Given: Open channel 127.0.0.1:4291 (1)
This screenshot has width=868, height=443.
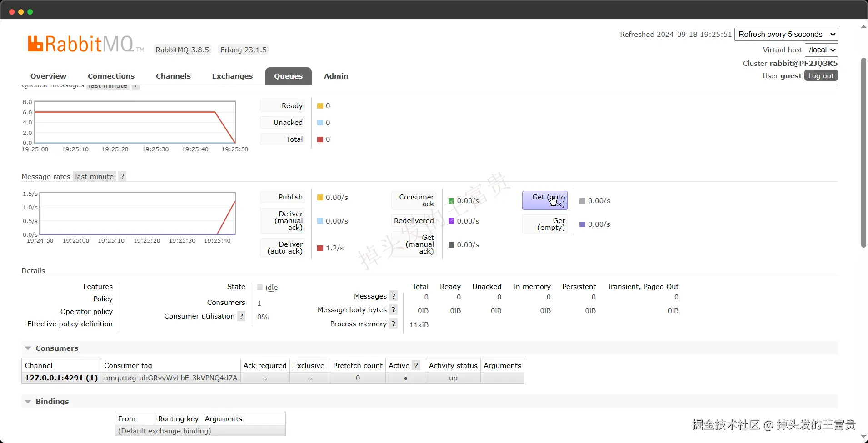Looking at the screenshot, I should coord(61,378).
